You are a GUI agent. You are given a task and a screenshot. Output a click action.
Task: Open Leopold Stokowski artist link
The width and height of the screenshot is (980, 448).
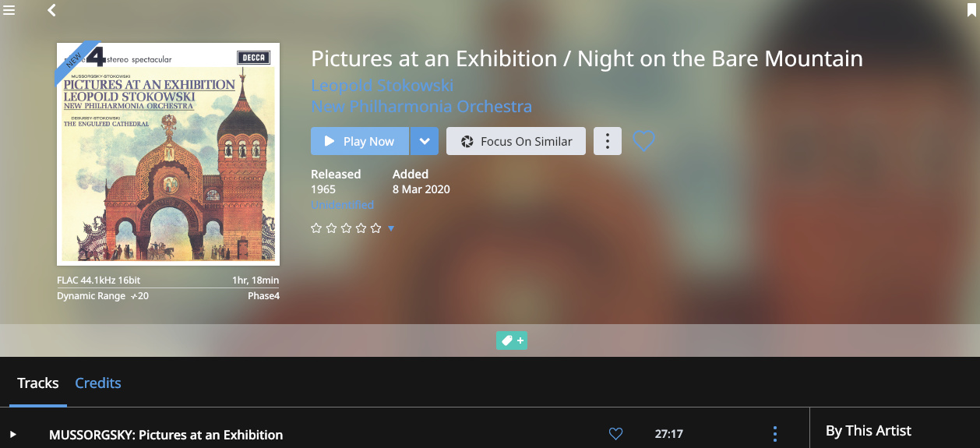pyautogui.click(x=382, y=85)
